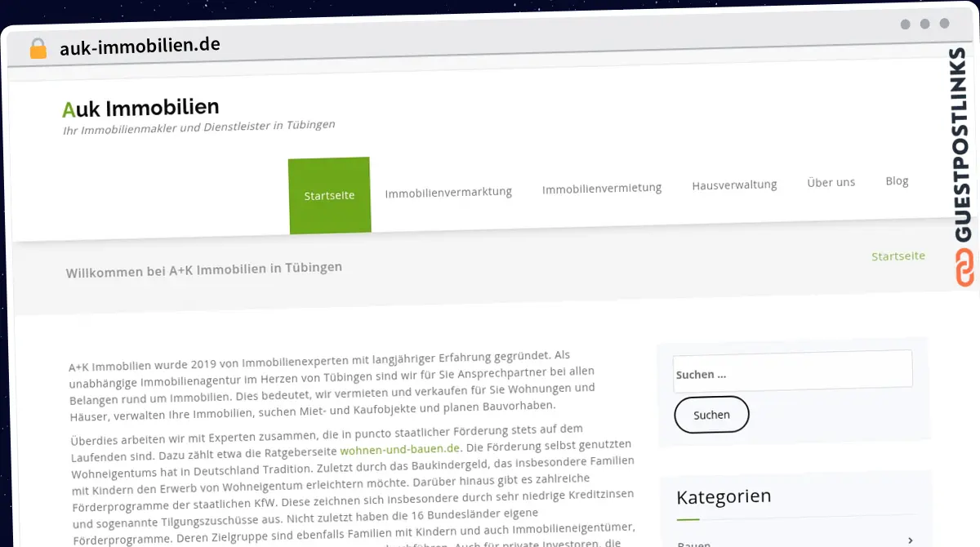Click the padlock icon beside the URL
This screenshot has width=980, height=547.
[38, 48]
